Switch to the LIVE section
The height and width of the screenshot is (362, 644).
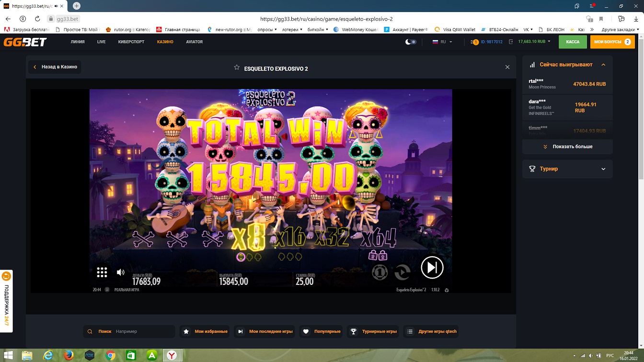(x=101, y=42)
